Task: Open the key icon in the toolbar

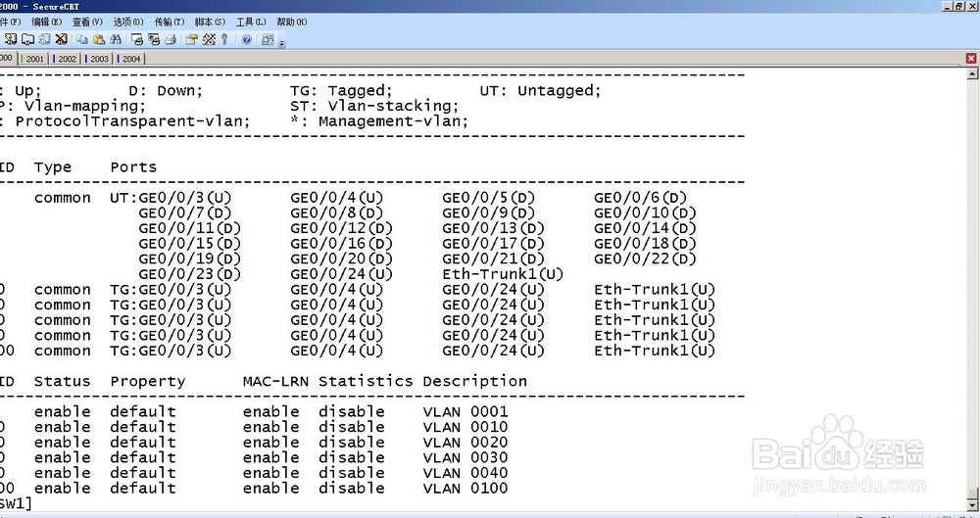Action: pos(224,39)
